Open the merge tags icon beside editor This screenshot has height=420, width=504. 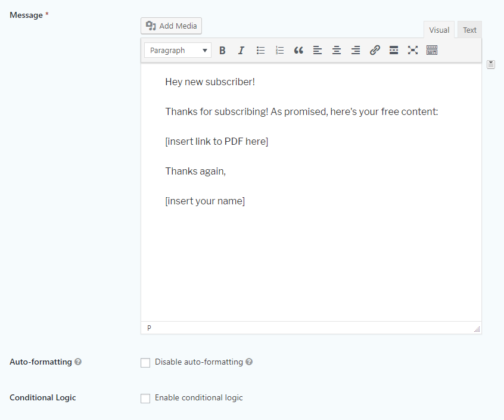[491, 64]
